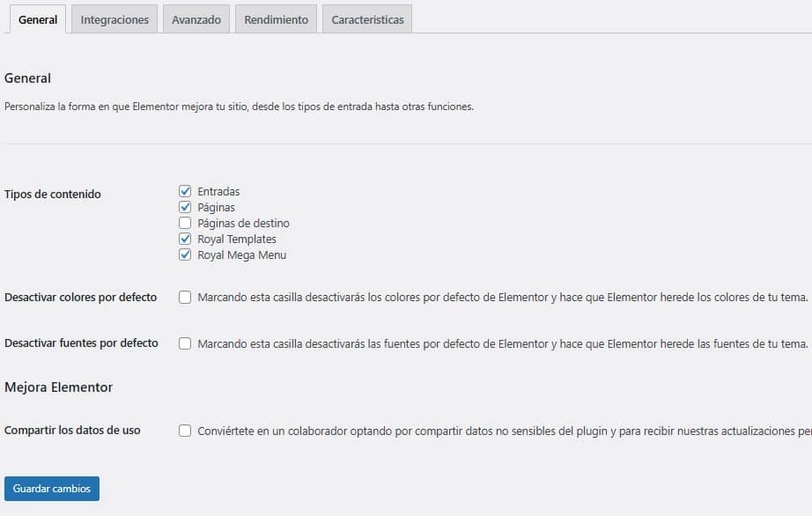812x516 pixels.
Task: Uncheck the Entradas content type
Action: click(185, 190)
